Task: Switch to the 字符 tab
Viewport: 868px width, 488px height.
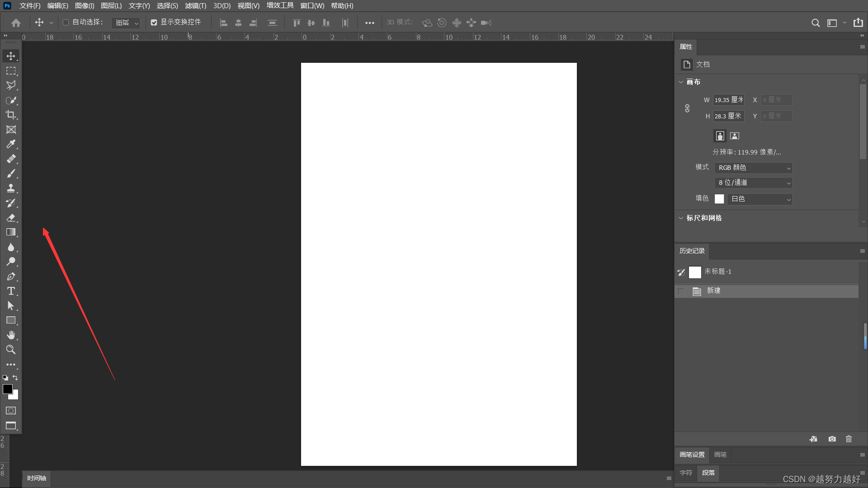Action: (685, 473)
